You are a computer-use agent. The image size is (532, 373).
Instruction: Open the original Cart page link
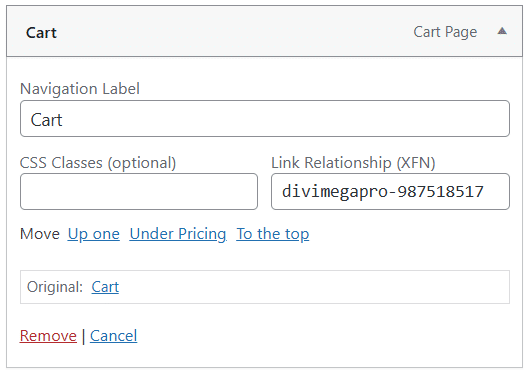click(105, 287)
